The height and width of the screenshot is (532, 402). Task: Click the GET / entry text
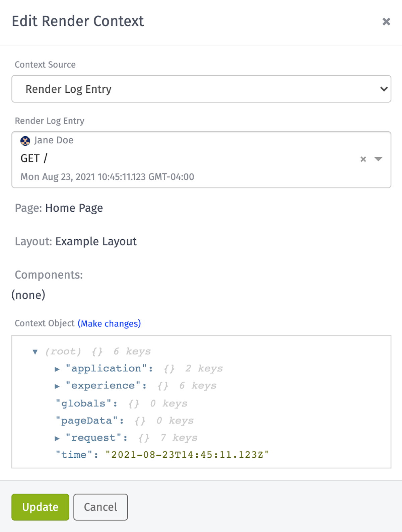coord(34,158)
